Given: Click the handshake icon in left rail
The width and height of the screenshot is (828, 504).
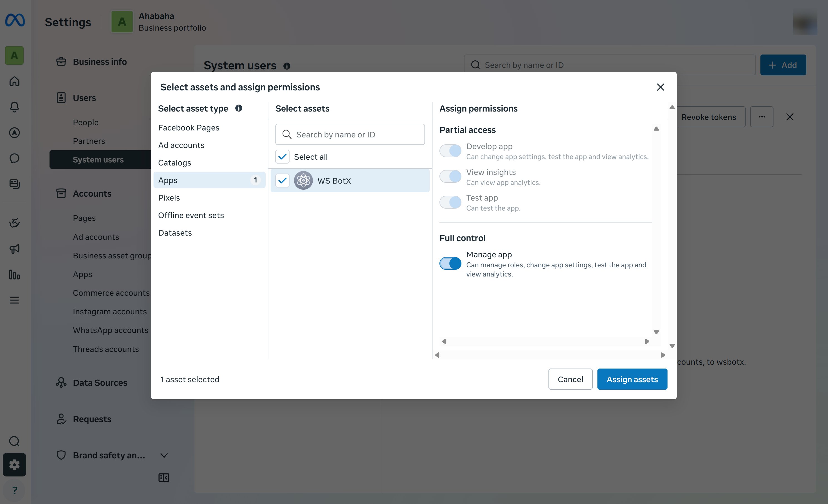Looking at the screenshot, I should tap(14, 223).
